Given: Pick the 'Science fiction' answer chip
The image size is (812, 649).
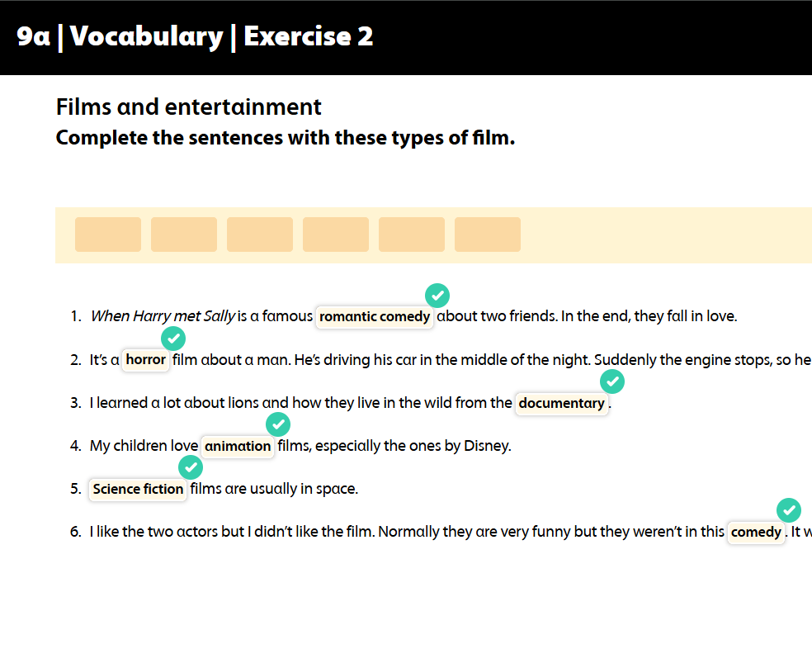Looking at the screenshot, I should [x=138, y=489].
